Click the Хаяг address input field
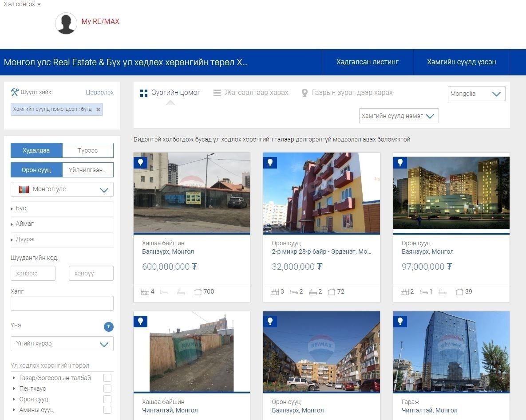Image resolution: width=526 pixels, height=420 pixels. click(x=62, y=303)
